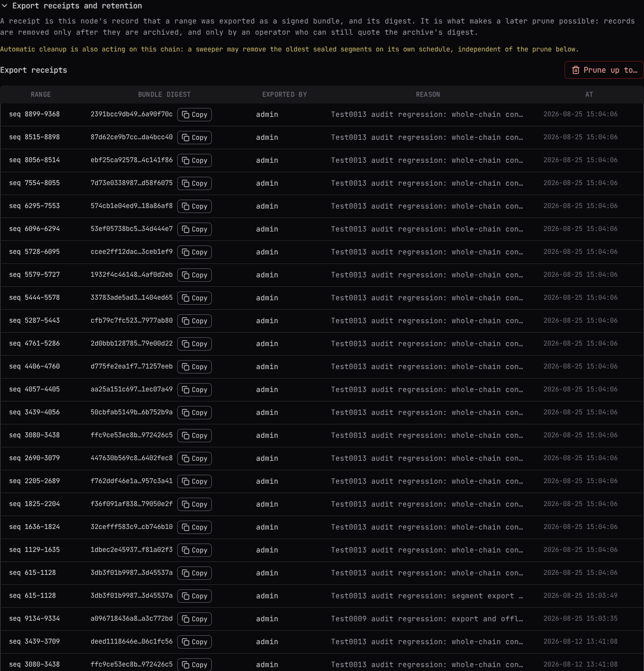Click the Export receipts subheading
The width and height of the screenshot is (644, 671).
click(34, 70)
